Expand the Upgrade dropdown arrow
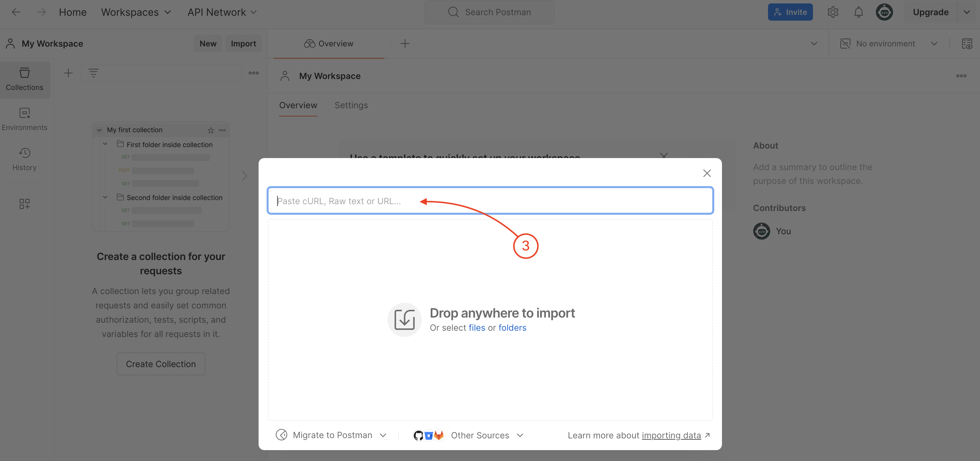 967,12
